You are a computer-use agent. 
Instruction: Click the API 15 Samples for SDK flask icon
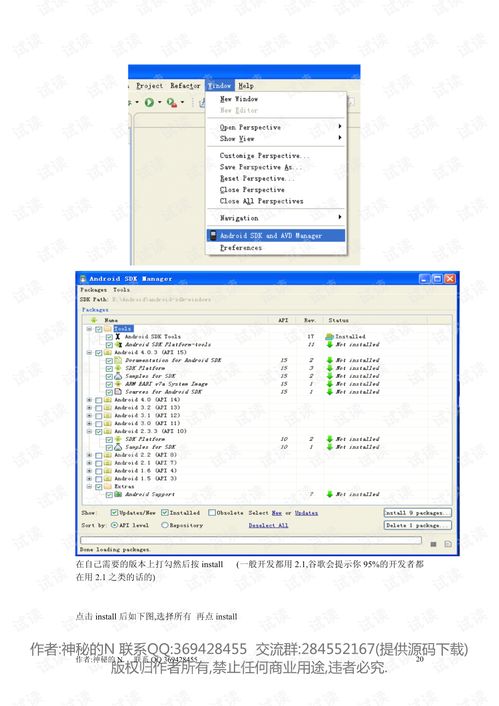118,376
